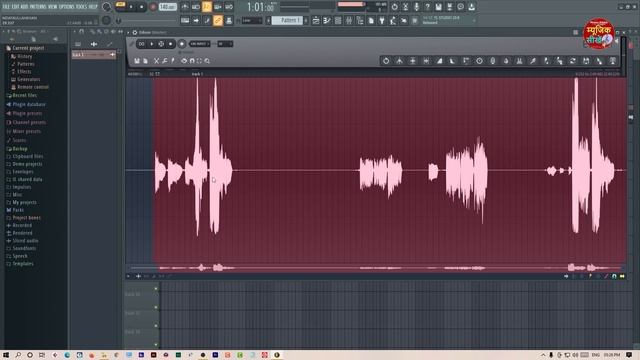The height and width of the screenshot is (360, 640).
Task: Click the save project icon in top toolbar
Action: pos(438,7)
